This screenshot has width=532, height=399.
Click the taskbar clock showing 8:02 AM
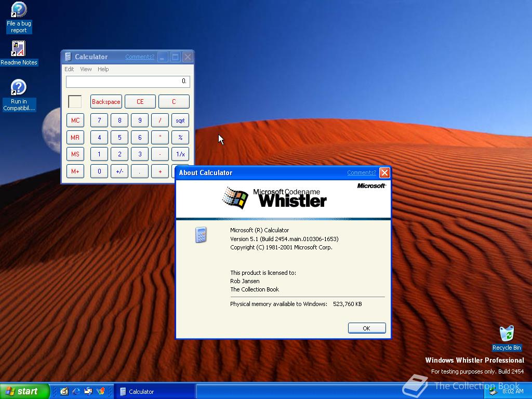(513, 391)
